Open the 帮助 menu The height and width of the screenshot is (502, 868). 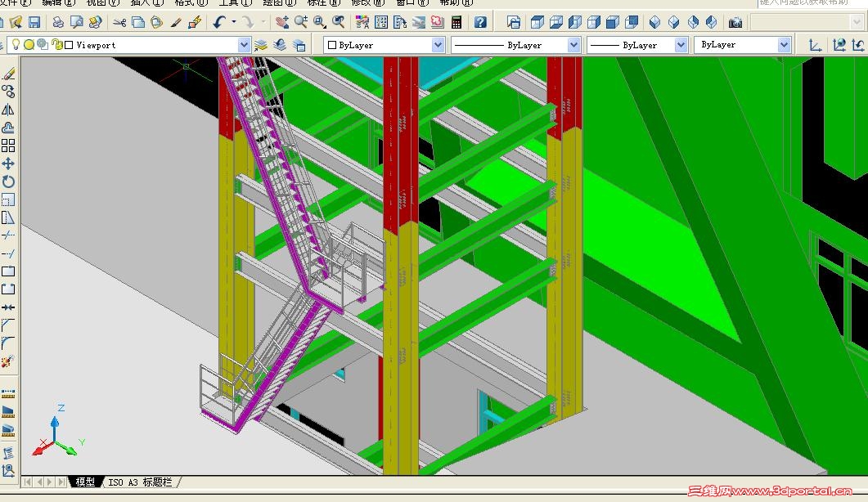click(456, 2)
